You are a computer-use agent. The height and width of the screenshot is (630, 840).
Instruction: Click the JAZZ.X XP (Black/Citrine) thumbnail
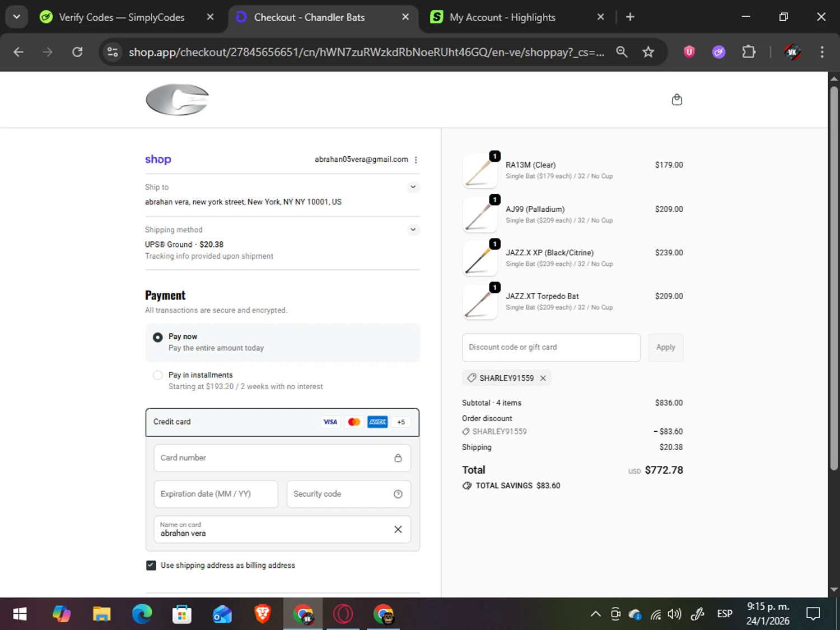(x=480, y=258)
